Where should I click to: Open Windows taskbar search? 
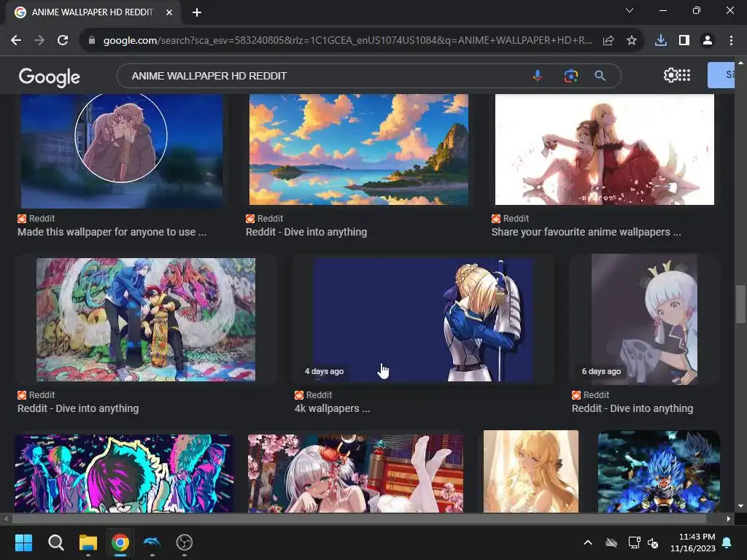[x=55, y=542]
